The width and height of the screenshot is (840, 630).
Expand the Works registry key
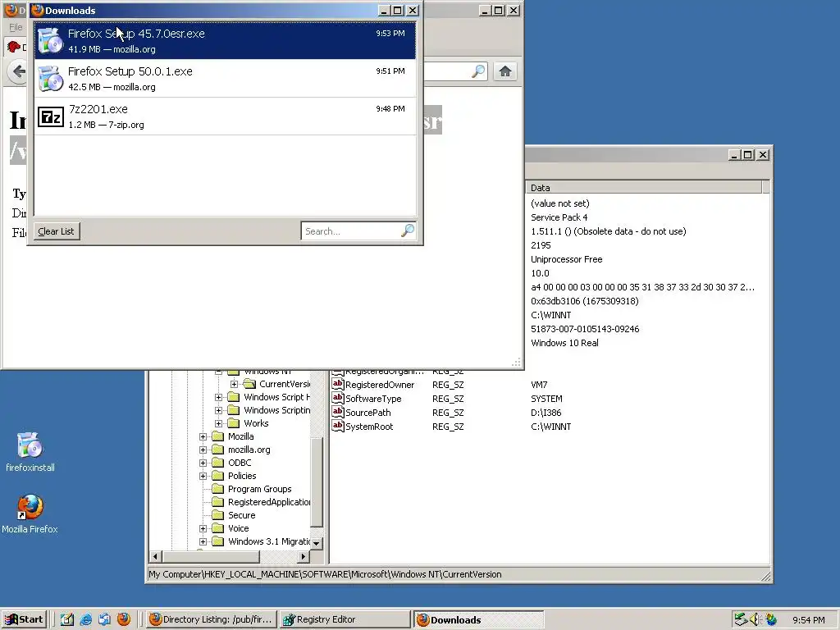218,423
